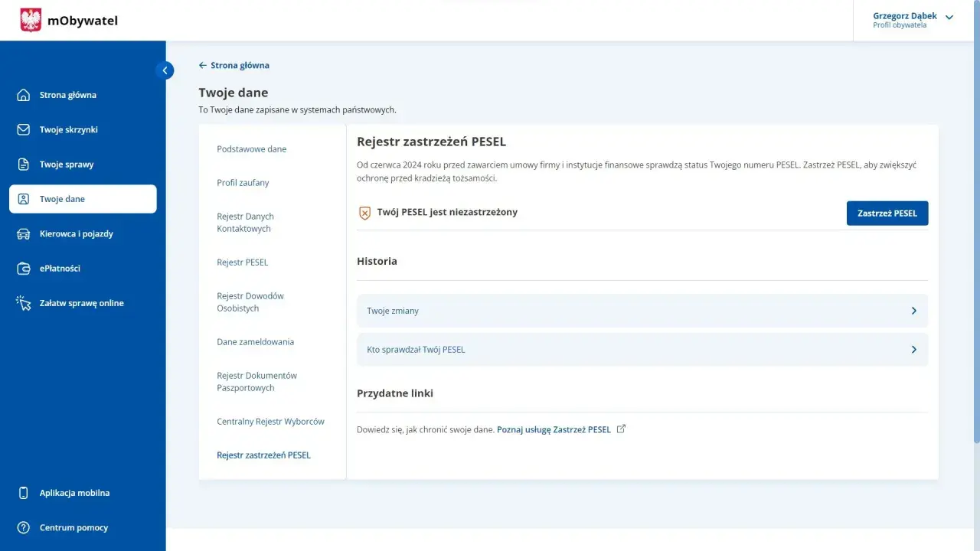The height and width of the screenshot is (551, 980).
Task: Switch to the Profil zaufany tab
Action: click(243, 183)
